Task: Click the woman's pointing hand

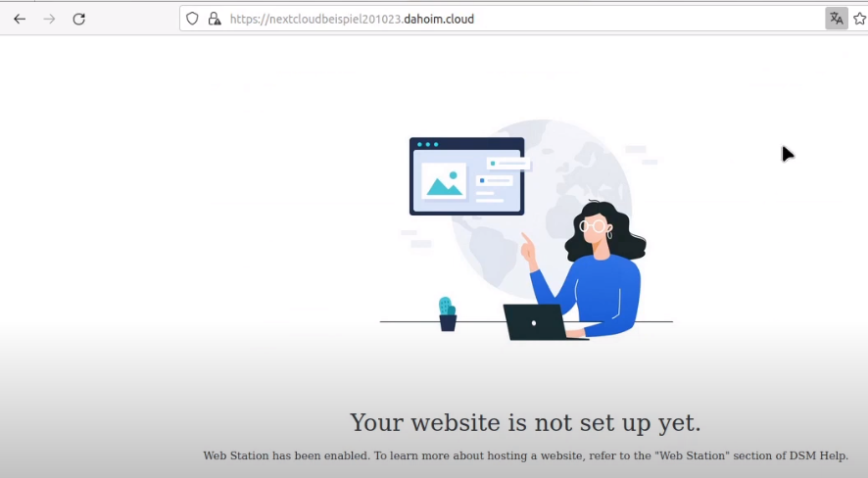Action: (527, 248)
